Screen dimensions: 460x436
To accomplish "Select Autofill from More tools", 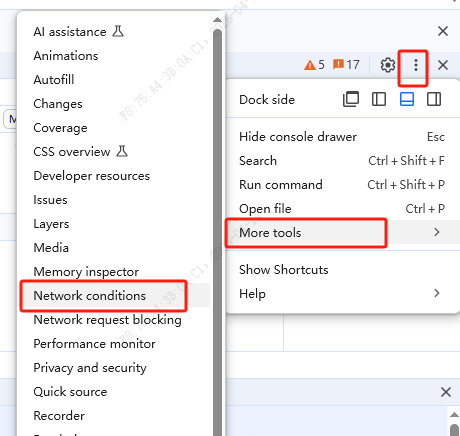I will coord(114,80).
